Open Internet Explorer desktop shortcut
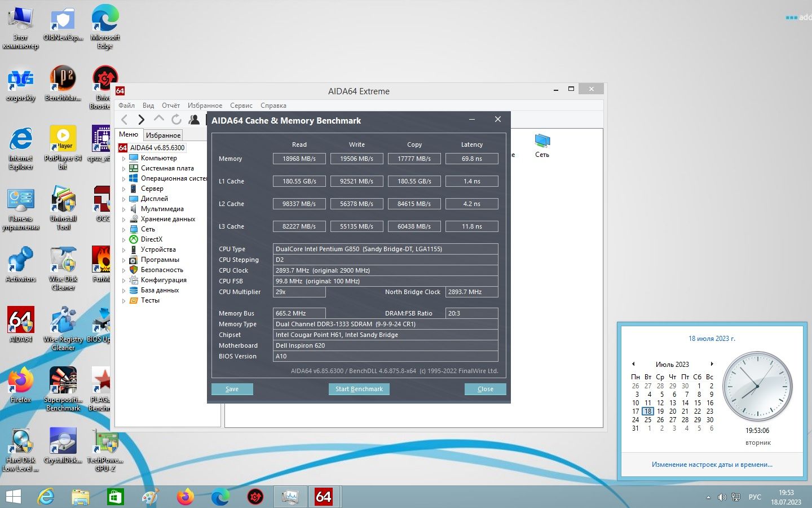The height and width of the screenshot is (508, 812). (21, 148)
